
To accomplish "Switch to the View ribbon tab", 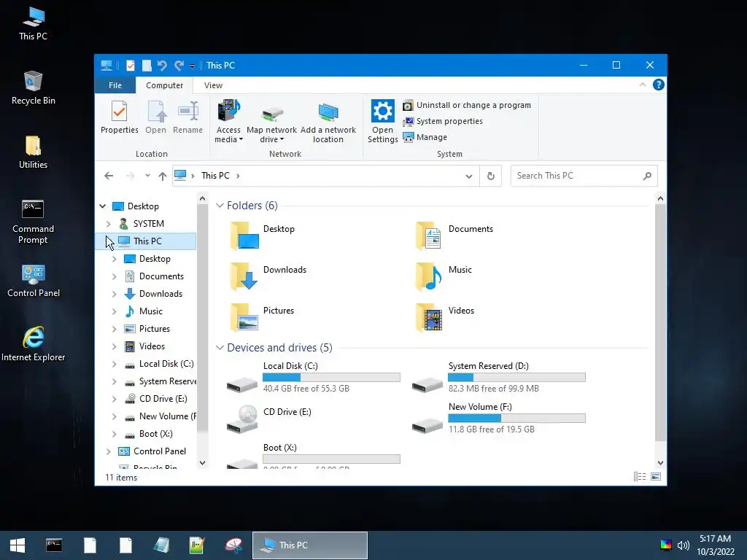I will pos(213,85).
